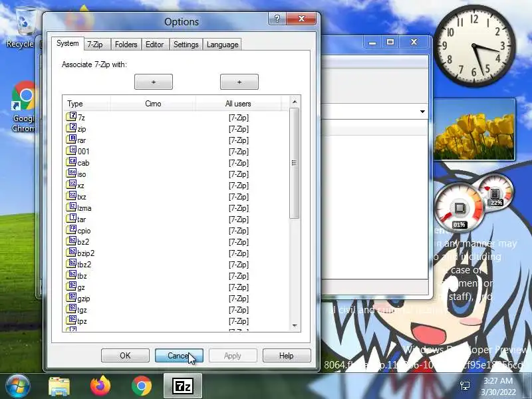Go to the Language tab
532x399 pixels.
[222, 45]
